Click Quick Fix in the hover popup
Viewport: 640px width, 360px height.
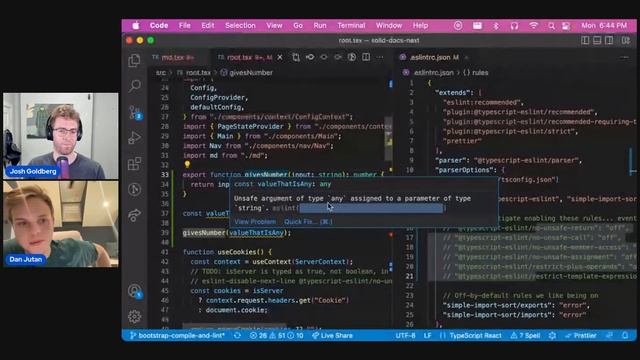[x=308, y=222]
